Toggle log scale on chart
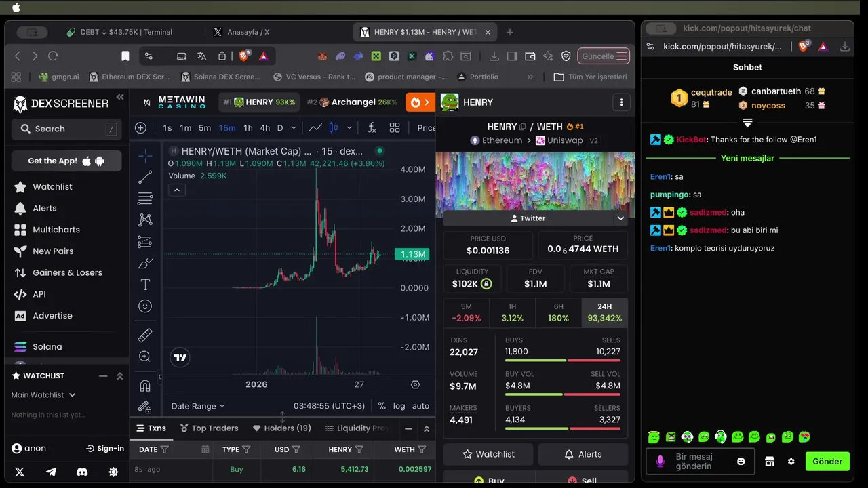 [399, 406]
